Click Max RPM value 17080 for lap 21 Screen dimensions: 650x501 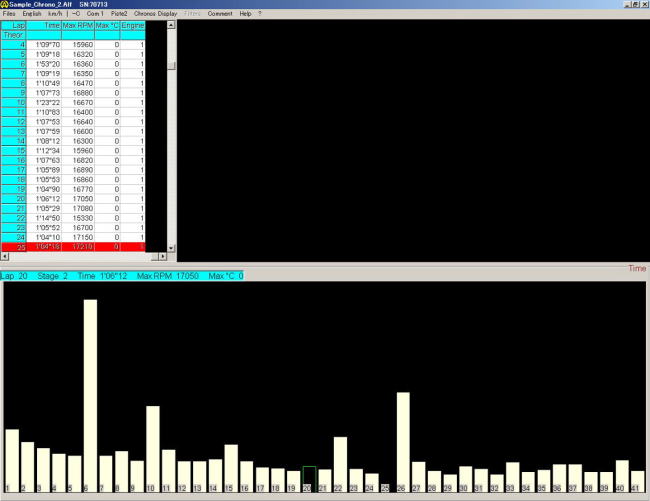[x=78, y=208]
